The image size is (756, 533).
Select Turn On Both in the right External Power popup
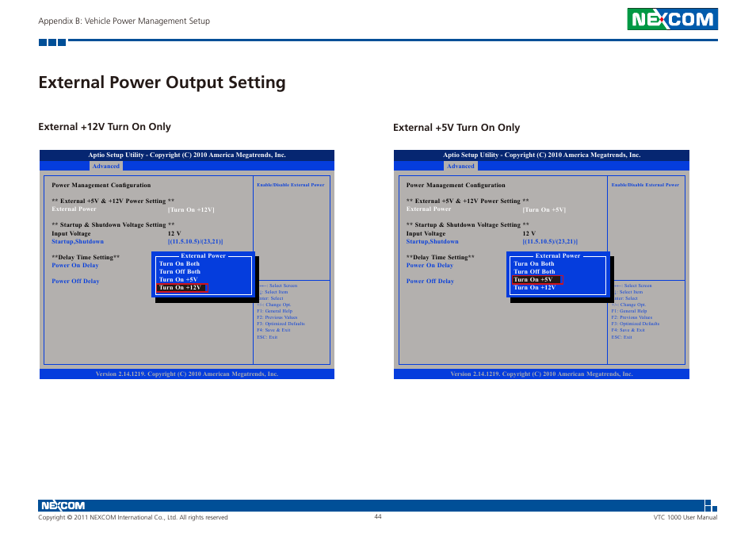534,264
